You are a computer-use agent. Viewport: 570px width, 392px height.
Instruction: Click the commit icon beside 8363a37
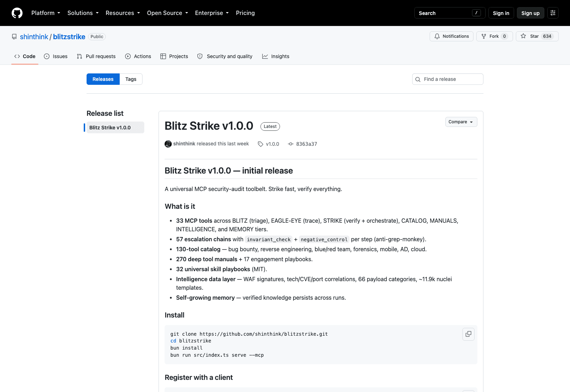291,144
